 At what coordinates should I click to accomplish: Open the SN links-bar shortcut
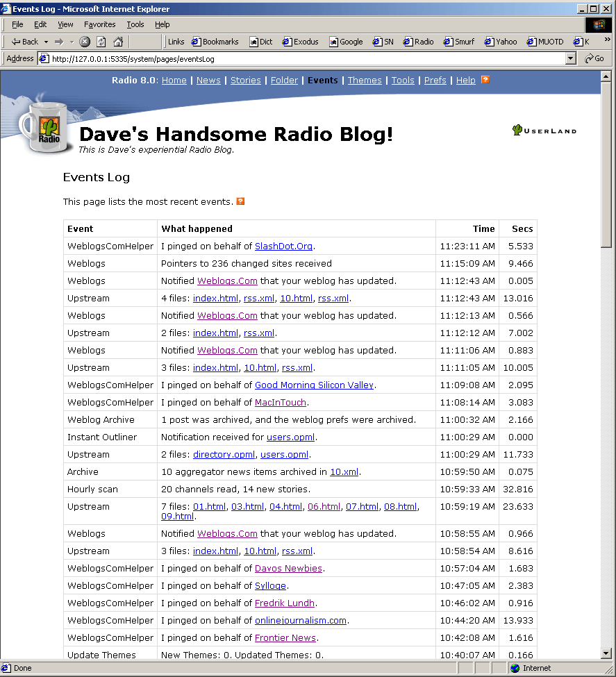click(x=383, y=42)
